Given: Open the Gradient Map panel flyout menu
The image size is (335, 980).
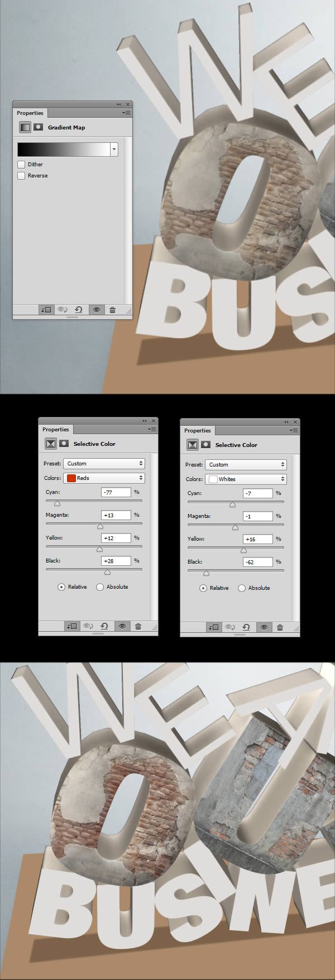Looking at the screenshot, I should (127, 113).
